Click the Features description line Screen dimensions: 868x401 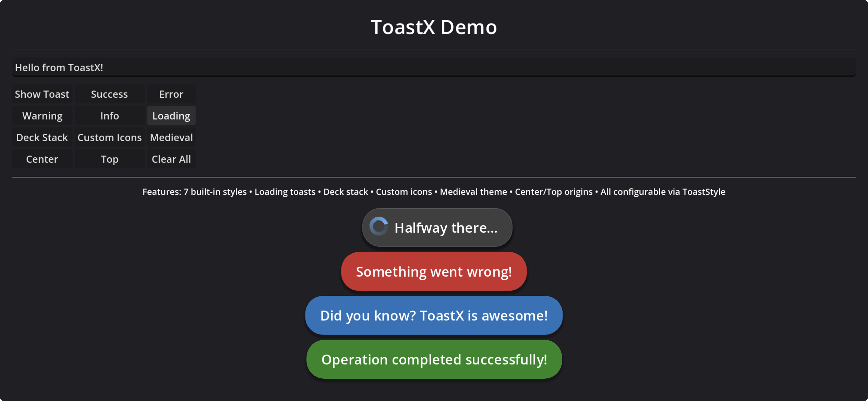point(434,192)
